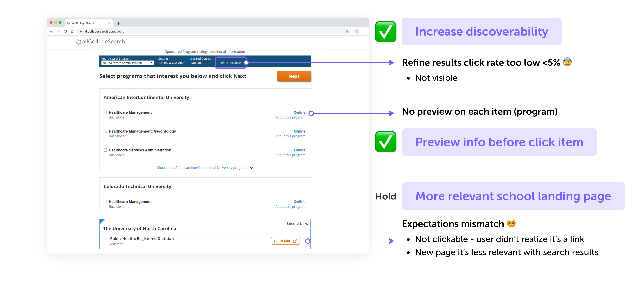Go to the browser home icon
This screenshot has height=291, width=644.
(72, 31)
